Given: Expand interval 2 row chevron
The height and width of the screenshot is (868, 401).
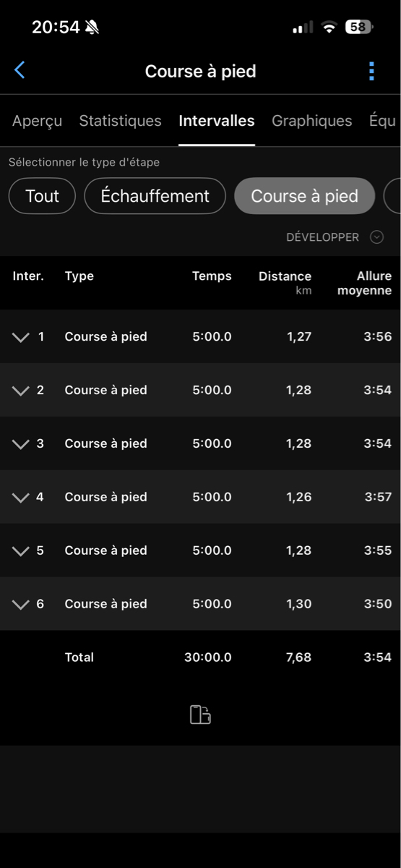Looking at the screenshot, I should [21, 391].
